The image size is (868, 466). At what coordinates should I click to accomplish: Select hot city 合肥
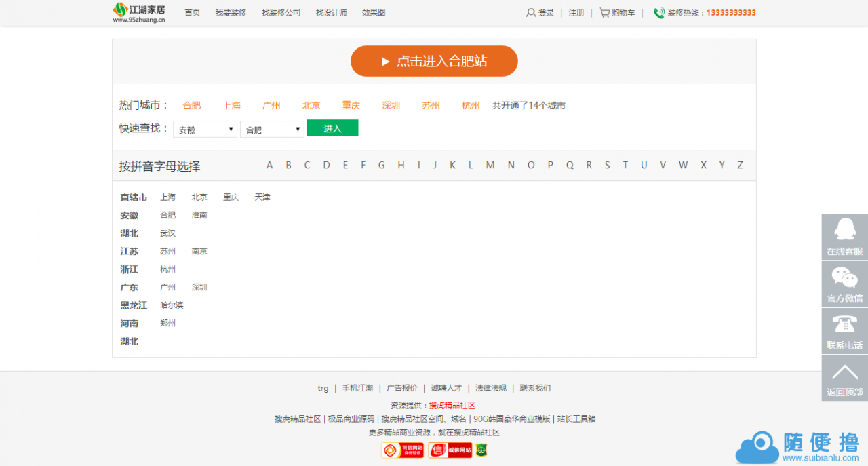192,105
